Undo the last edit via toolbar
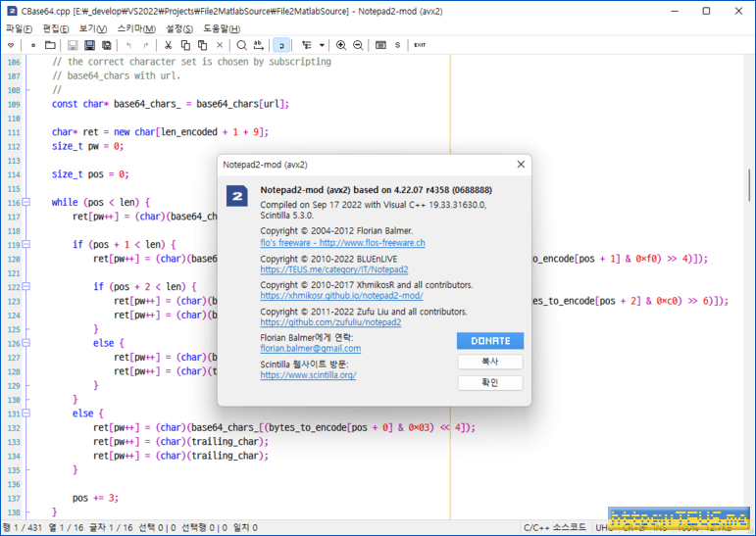 pyautogui.click(x=128, y=45)
